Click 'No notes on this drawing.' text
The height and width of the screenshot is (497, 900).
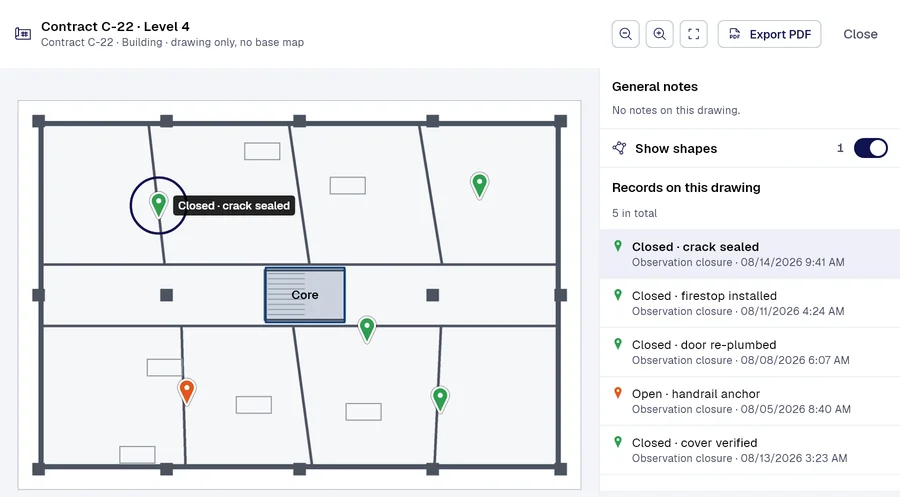pyautogui.click(x=676, y=110)
